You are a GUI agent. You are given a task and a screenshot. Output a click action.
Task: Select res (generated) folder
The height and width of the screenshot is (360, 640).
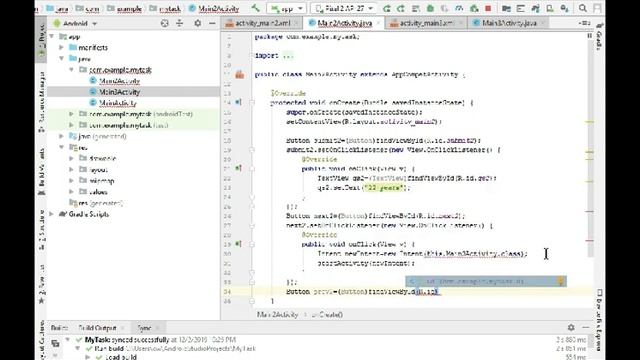pos(96,202)
